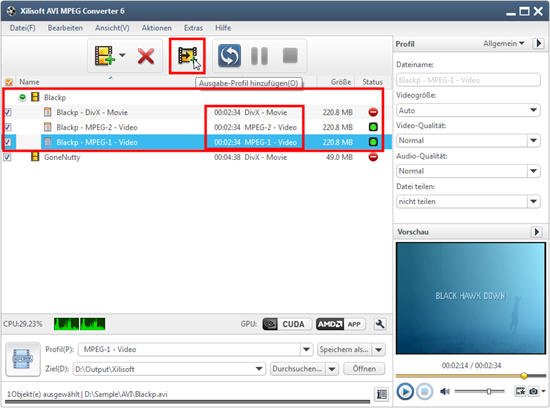
Task: Click the Add File film icon
Action: 104,55
